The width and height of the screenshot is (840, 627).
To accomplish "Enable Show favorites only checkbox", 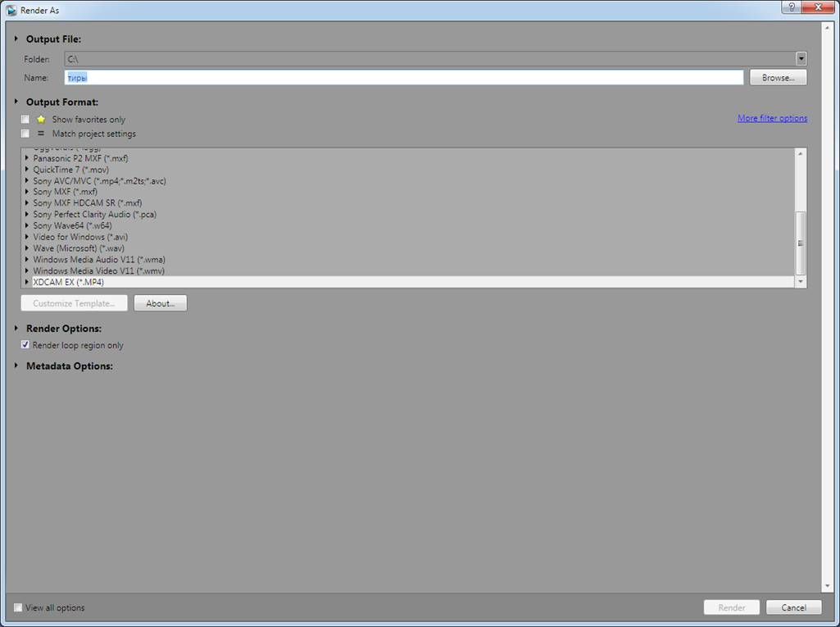I will [x=25, y=119].
